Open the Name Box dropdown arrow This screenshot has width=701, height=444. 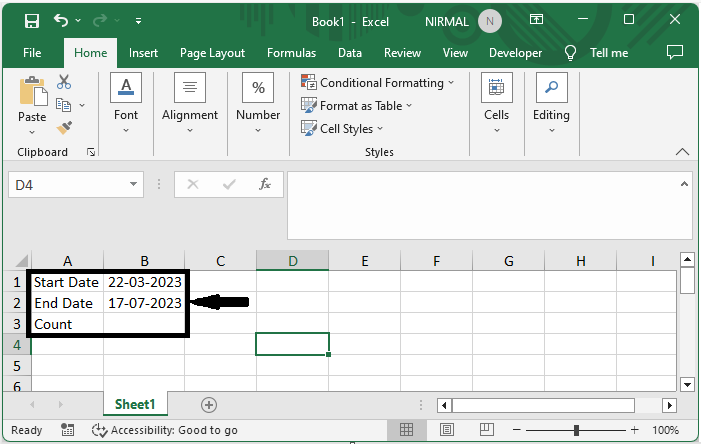pyautogui.click(x=133, y=184)
